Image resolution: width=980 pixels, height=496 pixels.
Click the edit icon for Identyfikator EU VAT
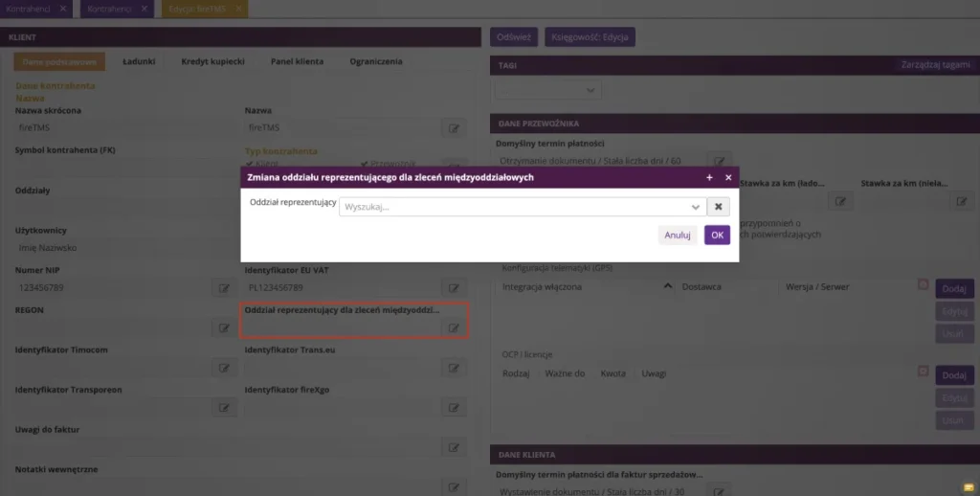pyautogui.click(x=454, y=288)
